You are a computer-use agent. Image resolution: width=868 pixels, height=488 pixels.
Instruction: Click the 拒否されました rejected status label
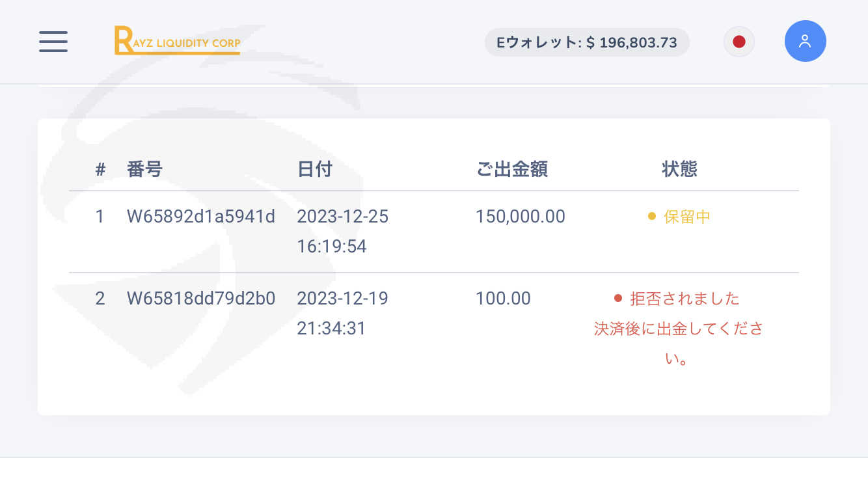coord(685,299)
